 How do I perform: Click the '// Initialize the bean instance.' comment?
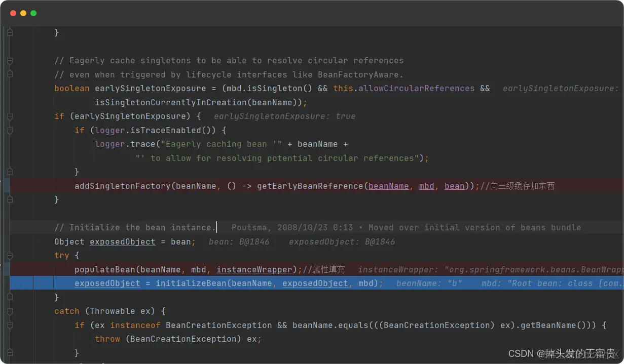pyautogui.click(x=135, y=227)
